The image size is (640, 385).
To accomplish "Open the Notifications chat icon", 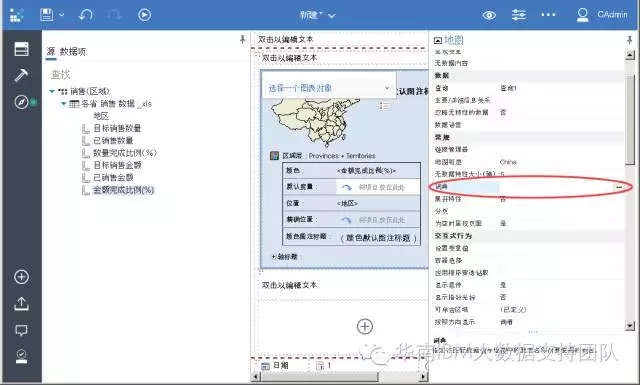I will (x=21, y=330).
